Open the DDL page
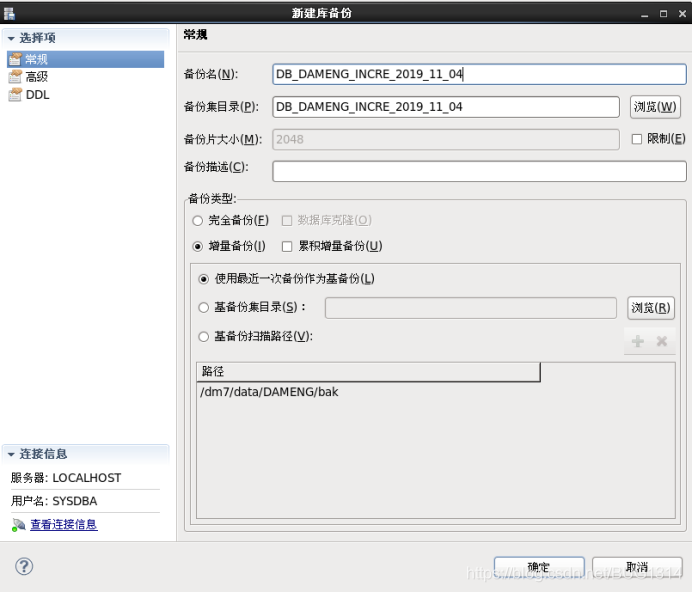The image size is (692, 592). coord(38,94)
